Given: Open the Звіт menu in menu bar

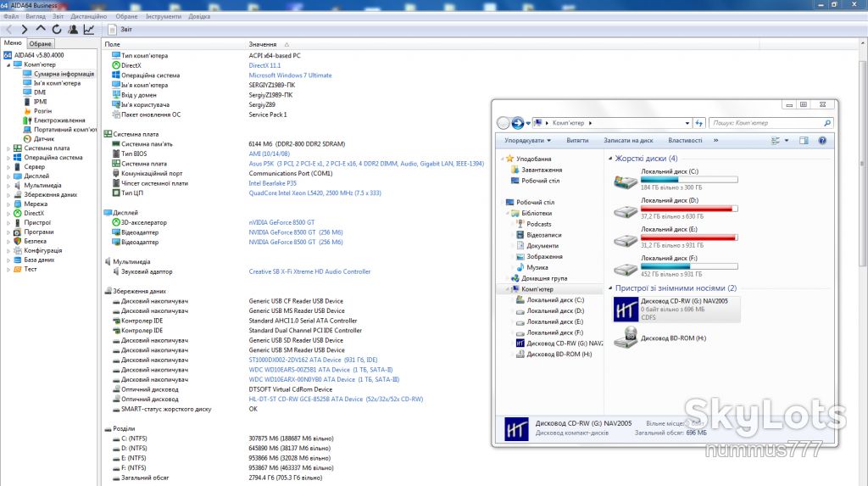Looking at the screenshot, I should tap(58, 17).
